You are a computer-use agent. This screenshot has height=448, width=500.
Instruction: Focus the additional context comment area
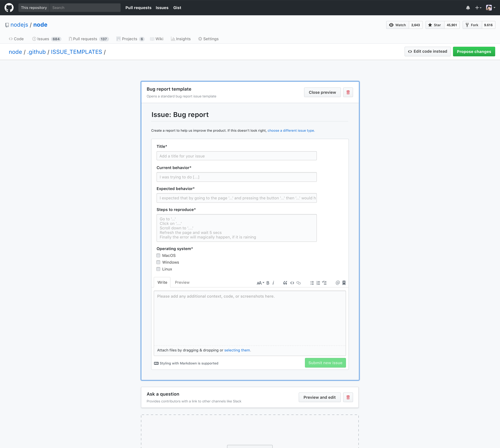pos(250,318)
